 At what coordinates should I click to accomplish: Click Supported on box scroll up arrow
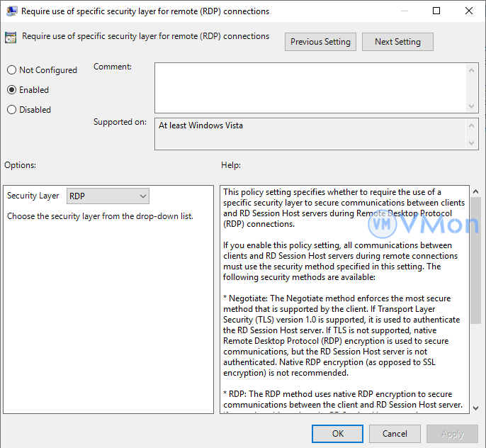[471, 125]
